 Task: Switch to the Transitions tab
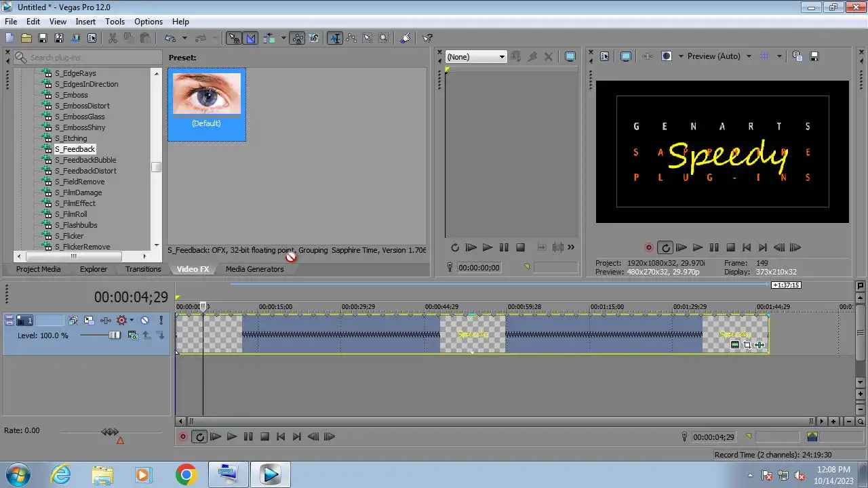pos(143,269)
